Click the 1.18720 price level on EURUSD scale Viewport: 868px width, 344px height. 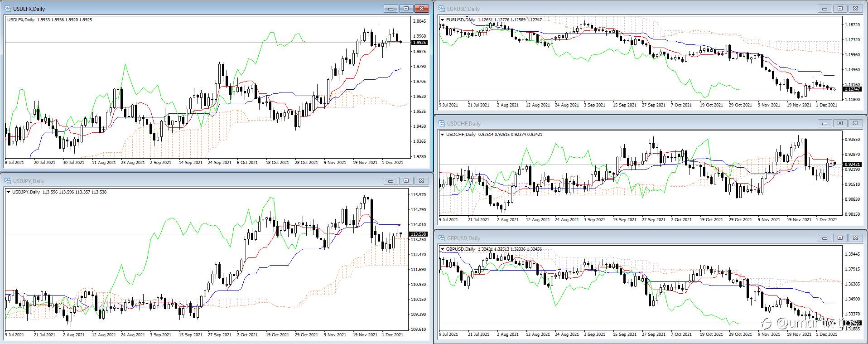852,25
